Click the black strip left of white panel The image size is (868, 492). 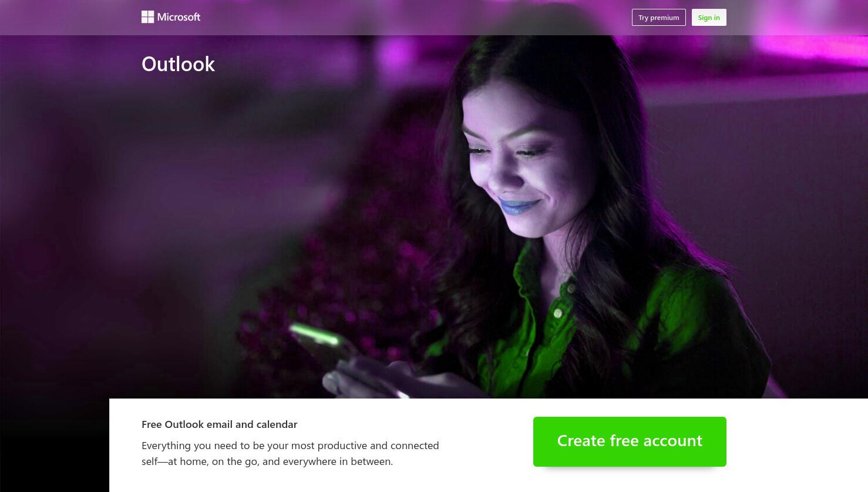tap(54, 445)
